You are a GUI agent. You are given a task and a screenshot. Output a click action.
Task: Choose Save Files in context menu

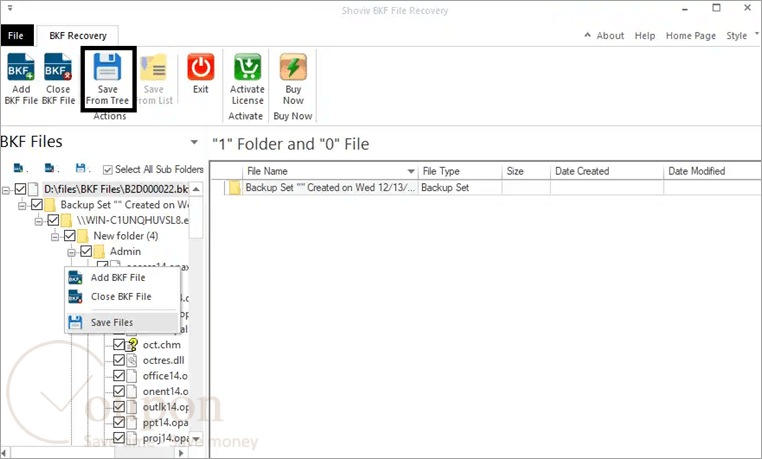click(x=122, y=322)
